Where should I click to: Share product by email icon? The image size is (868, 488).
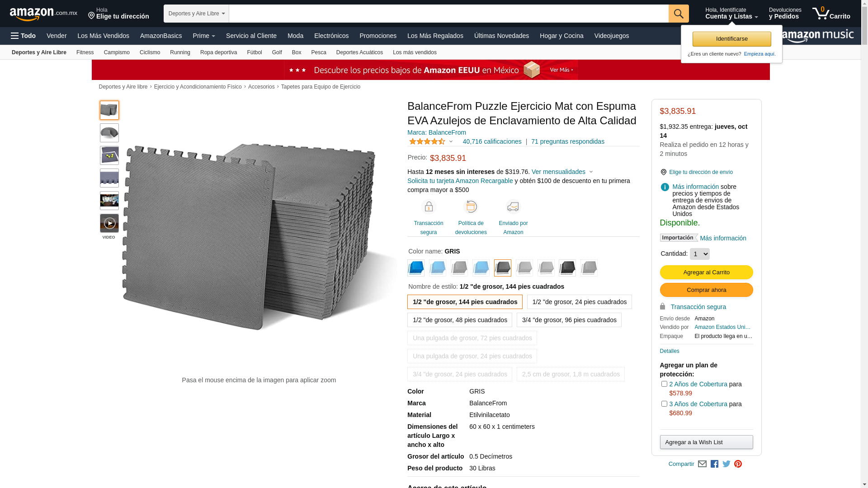click(x=702, y=464)
